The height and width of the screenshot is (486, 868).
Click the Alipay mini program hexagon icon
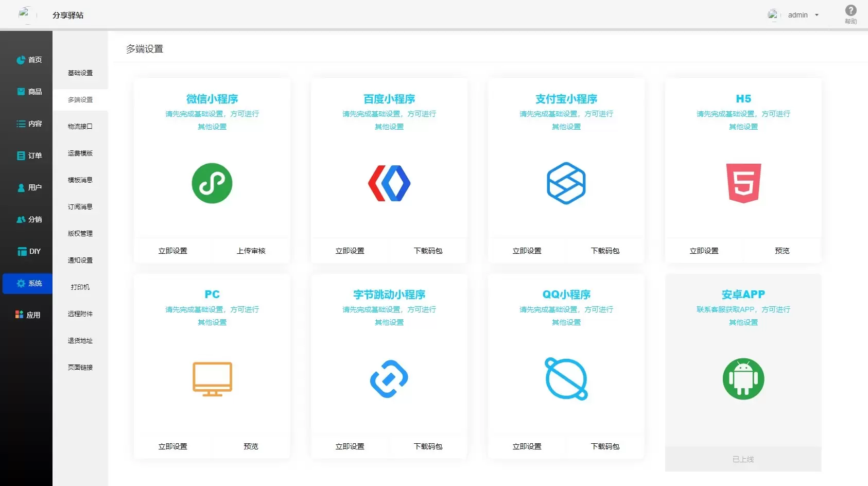pos(566,183)
